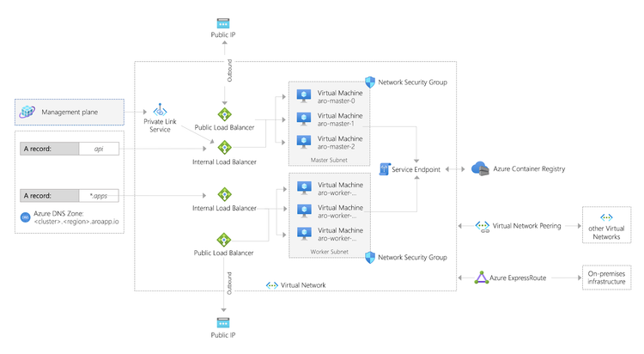Image resolution: width=644 pixels, height=354 pixels.
Task: Click the other Virtual Networks box
Action: [x=606, y=225]
